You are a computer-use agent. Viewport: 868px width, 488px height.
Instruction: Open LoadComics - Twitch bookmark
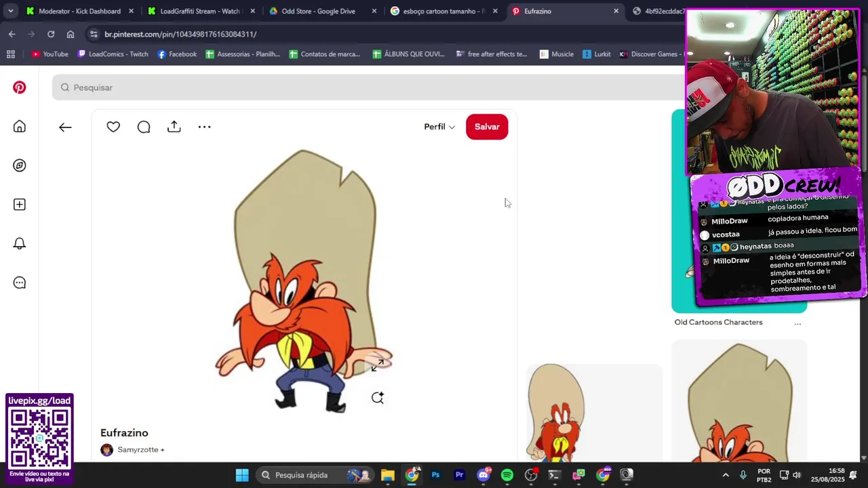point(113,54)
